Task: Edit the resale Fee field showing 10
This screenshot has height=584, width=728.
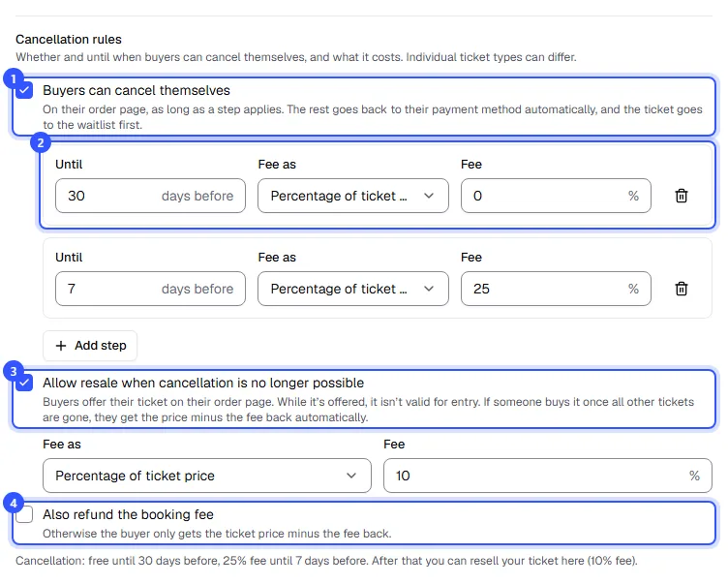Action: (x=548, y=476)
